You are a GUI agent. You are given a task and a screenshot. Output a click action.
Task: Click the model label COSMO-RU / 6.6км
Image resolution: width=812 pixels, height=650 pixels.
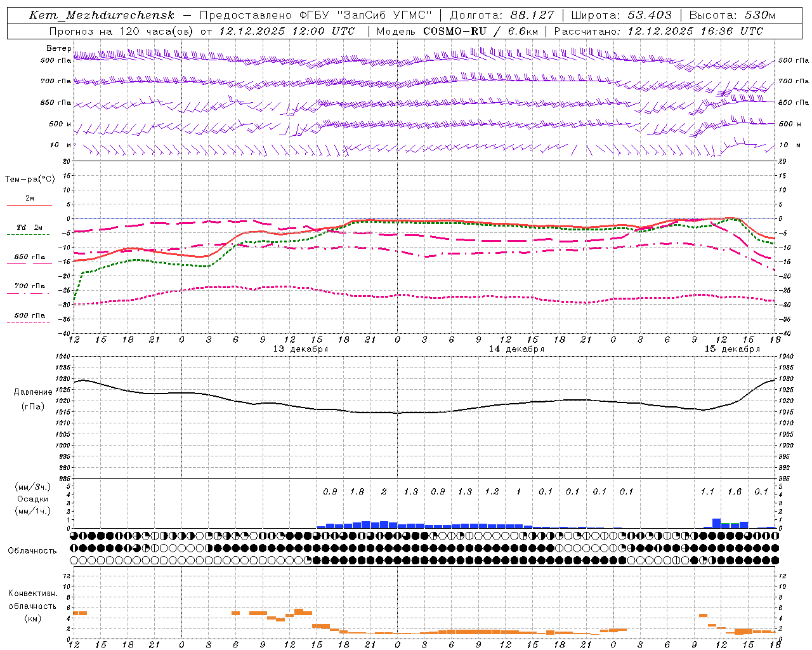(x=480, y=31)
